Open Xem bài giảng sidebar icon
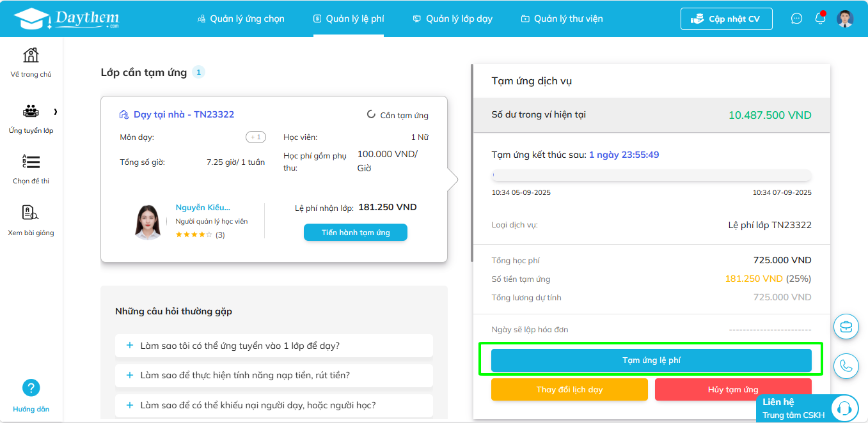Image resolution: width=868 pixels, height=423 pixels. (31, 213)
